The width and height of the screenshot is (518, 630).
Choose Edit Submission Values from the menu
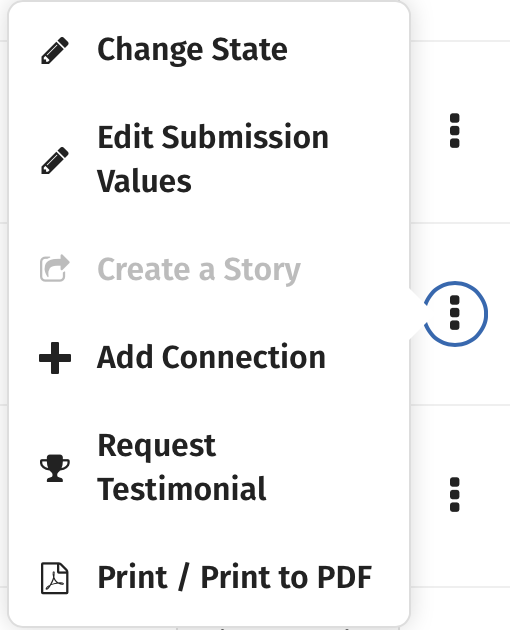click(x=209, y=160)
